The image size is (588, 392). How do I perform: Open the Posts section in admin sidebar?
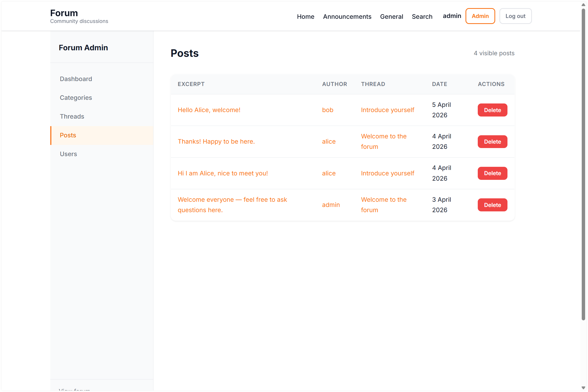coord(68,135)
